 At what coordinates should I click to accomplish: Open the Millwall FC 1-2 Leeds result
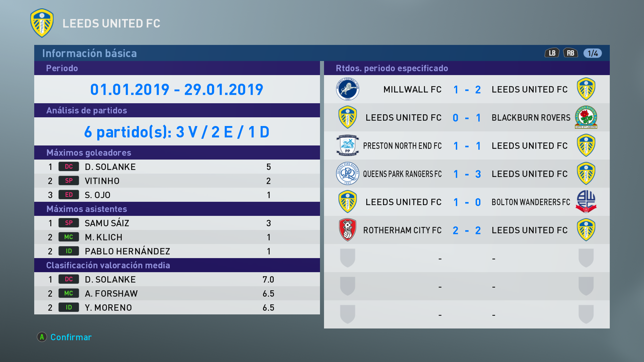pos(467,89)
